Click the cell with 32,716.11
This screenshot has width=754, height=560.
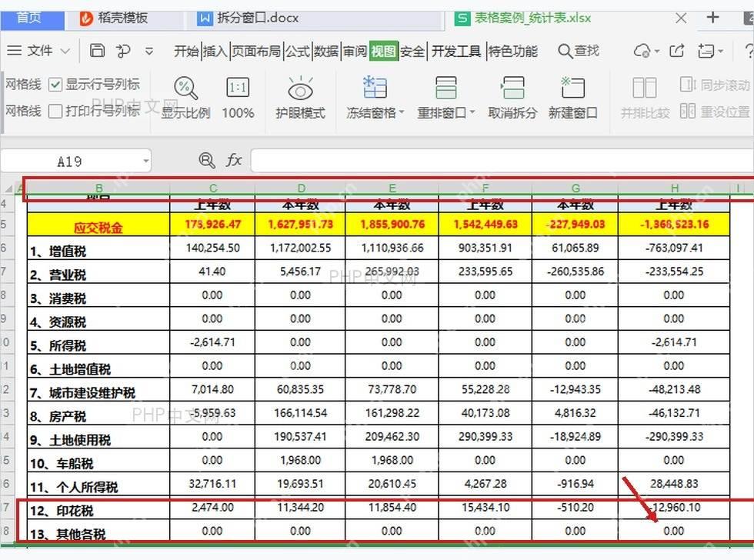212,485
